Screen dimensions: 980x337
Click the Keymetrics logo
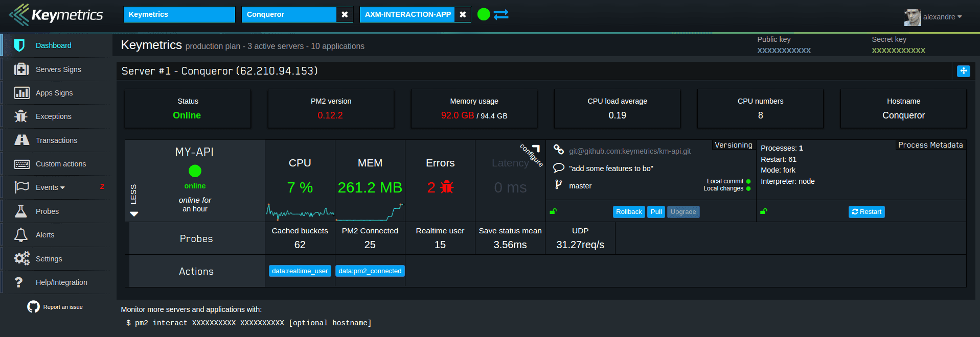(x=56, y=15)
